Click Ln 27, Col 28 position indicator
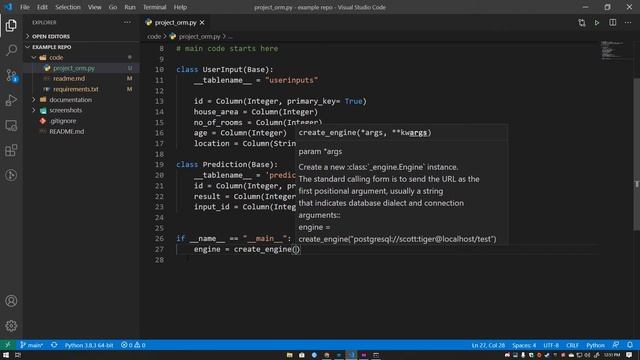Viewport: 640px width, 360px height. point(488,345)
